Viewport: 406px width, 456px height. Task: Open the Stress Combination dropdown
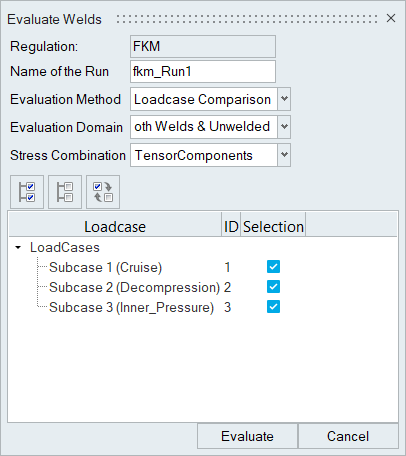pyautogui.click(x=284, y=155)
